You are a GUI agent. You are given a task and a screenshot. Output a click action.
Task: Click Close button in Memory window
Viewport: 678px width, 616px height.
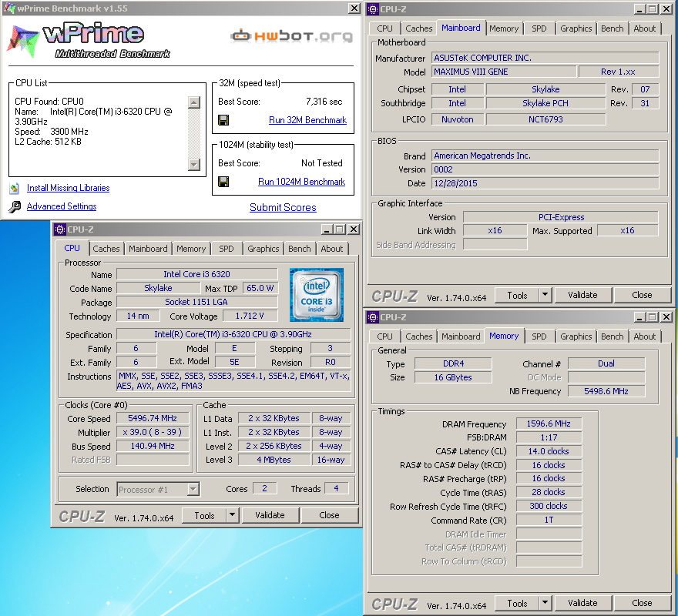tap(642, 603)
